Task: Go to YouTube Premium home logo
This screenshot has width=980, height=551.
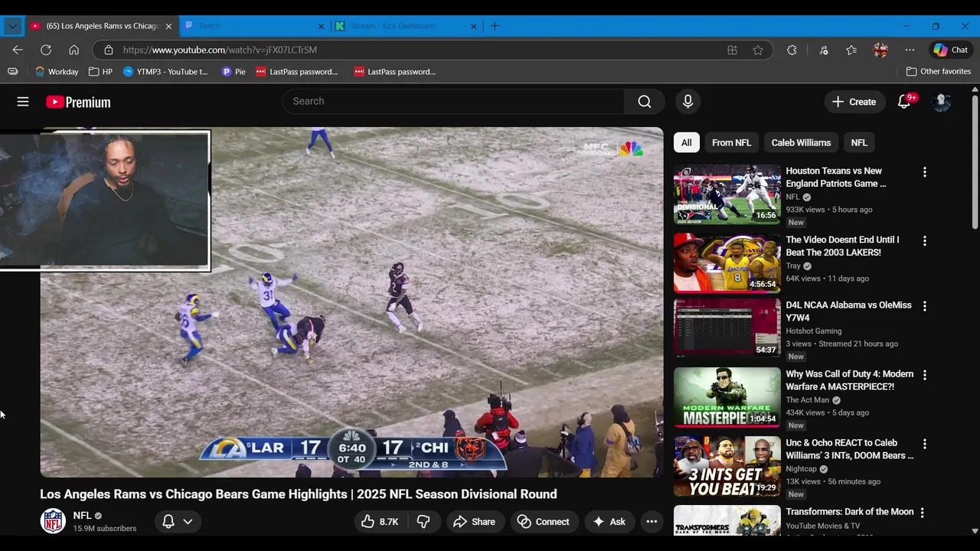Action: pos(78,102)
